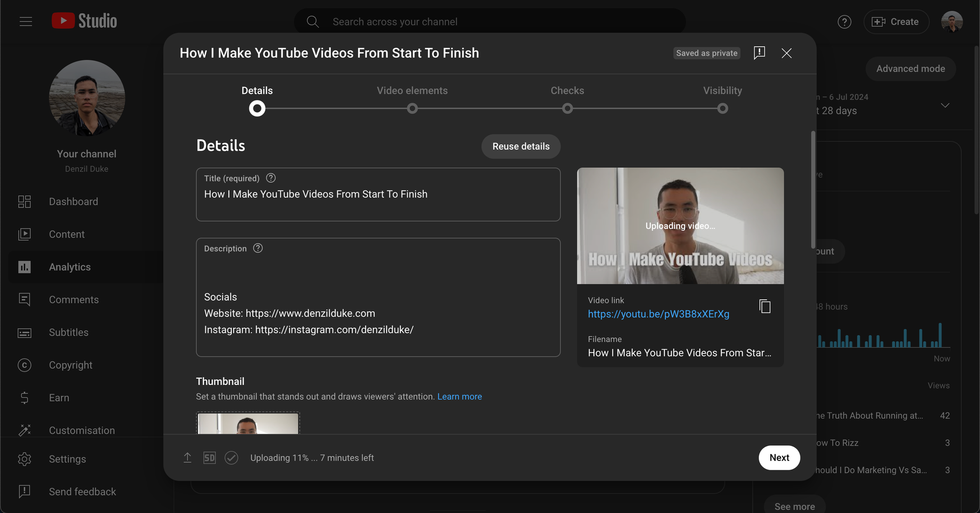This screenshot has height=513, width=980.
Task: Click the Title help icon
Action: click(271, 178)
